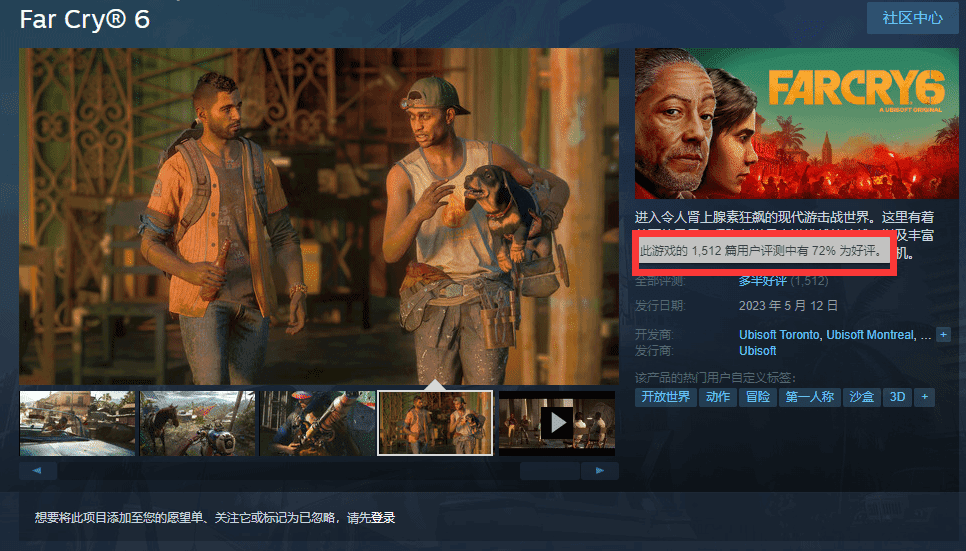Open the 社区中心 community hub

click(912, 18)
